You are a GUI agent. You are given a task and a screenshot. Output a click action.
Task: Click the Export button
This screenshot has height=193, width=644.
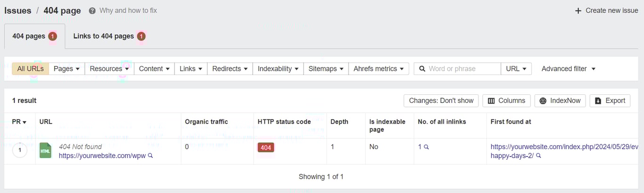pyautogui.click(x=610, y=101)
